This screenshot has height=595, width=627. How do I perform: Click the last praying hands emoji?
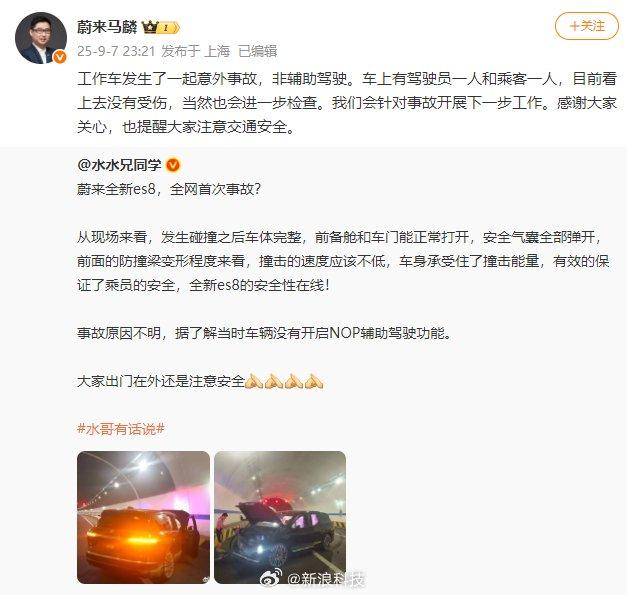click(x=314, y=381)
